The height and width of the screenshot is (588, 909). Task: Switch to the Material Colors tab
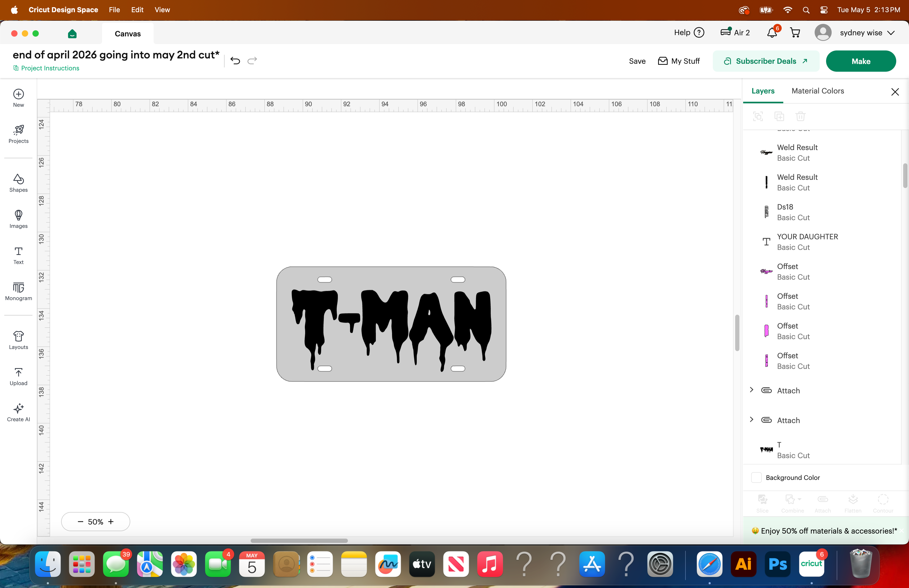pos(818,91)
